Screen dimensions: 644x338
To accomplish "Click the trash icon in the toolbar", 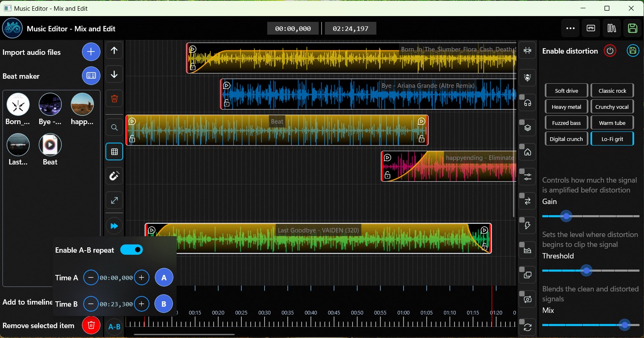I will [x=114, y=99].
